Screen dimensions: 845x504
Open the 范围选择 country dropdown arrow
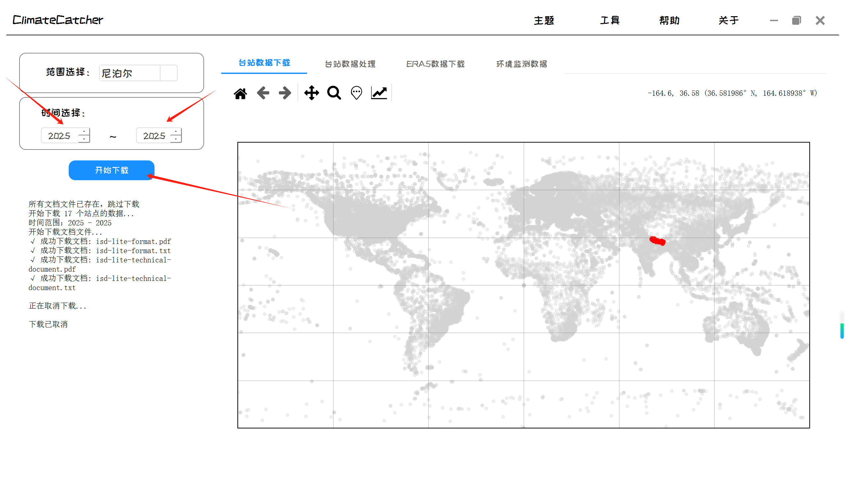pyautogui.click(x=168, y=73)
